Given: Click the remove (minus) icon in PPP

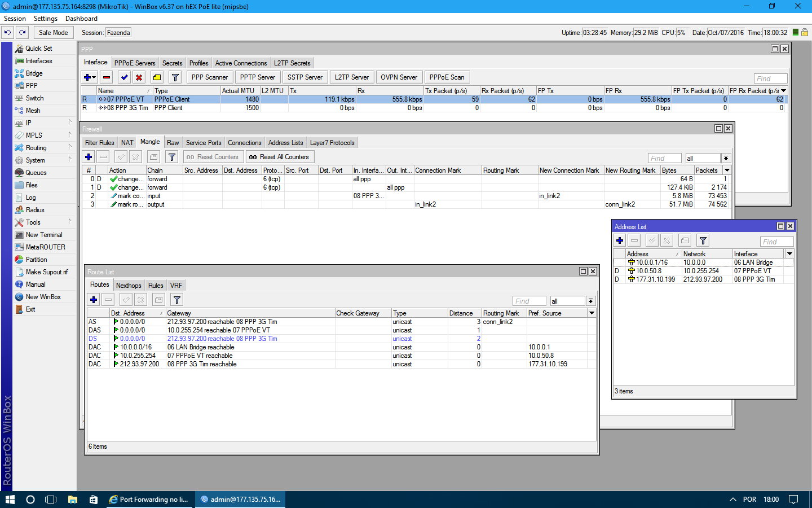Looking at the screenshot, I should click(107, 77).
